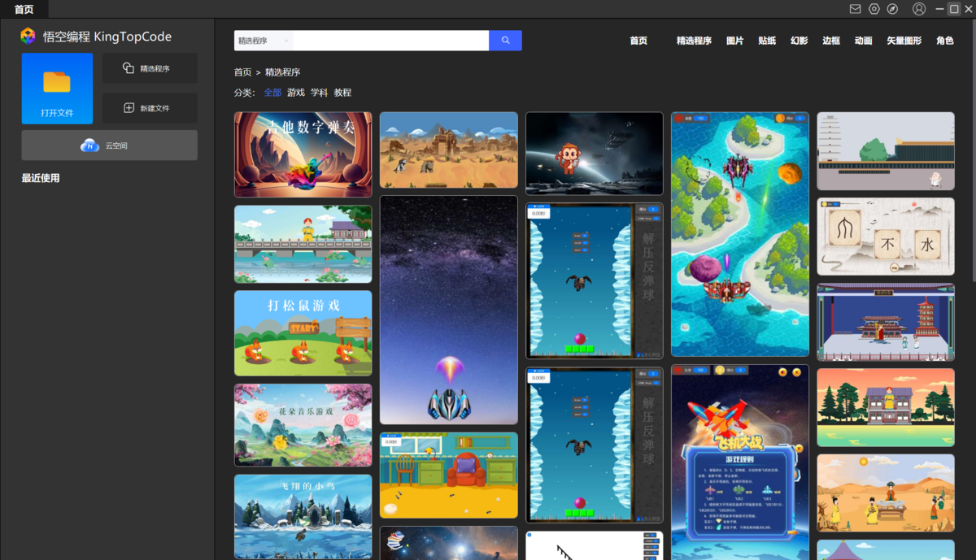Click 首页 in the breadcrumb path
The image size is (976, 560).
point(242,72)
